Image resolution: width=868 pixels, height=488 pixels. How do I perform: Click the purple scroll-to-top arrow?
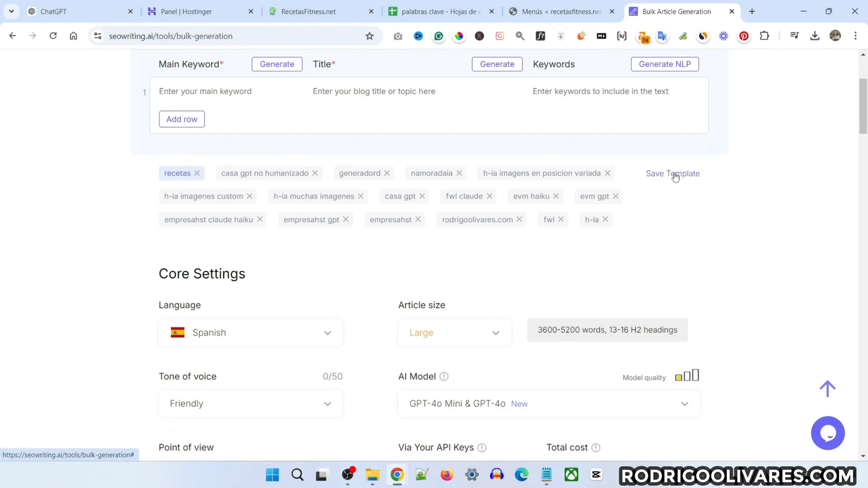[x=827, y=388]
